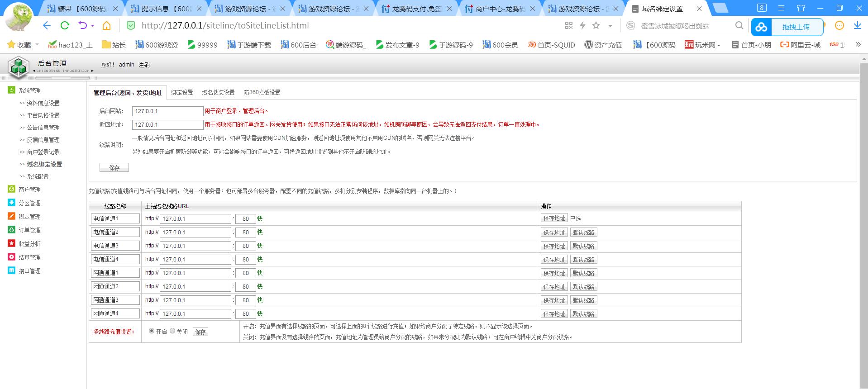Image resolution: width=868 pixels, height=389 pixels.
Task: Click the 注销 logout link
Action: point(144,65)
